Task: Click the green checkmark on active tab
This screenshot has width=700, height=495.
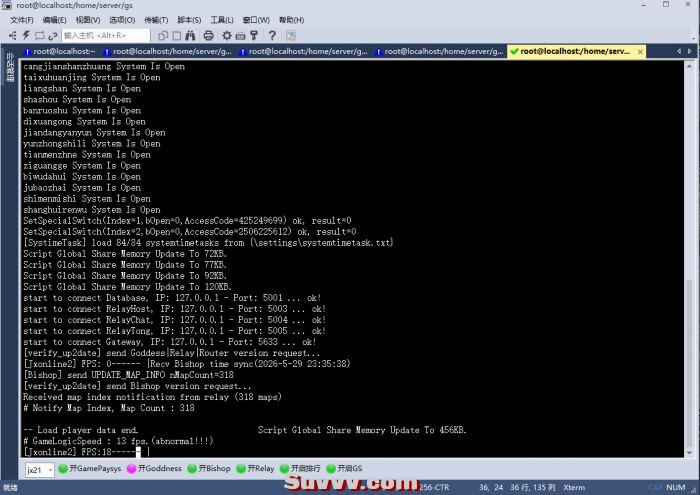Action: [x=514, y=51]
